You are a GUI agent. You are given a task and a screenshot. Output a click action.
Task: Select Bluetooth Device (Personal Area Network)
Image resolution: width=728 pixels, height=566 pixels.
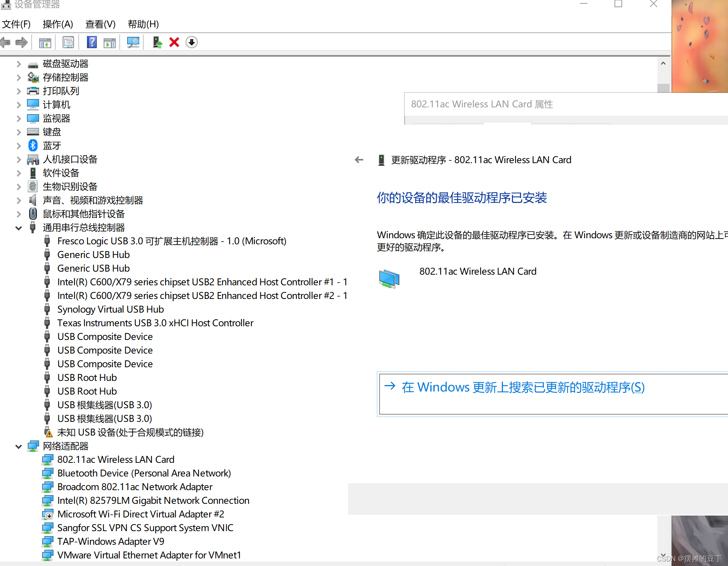click(144, 473)
